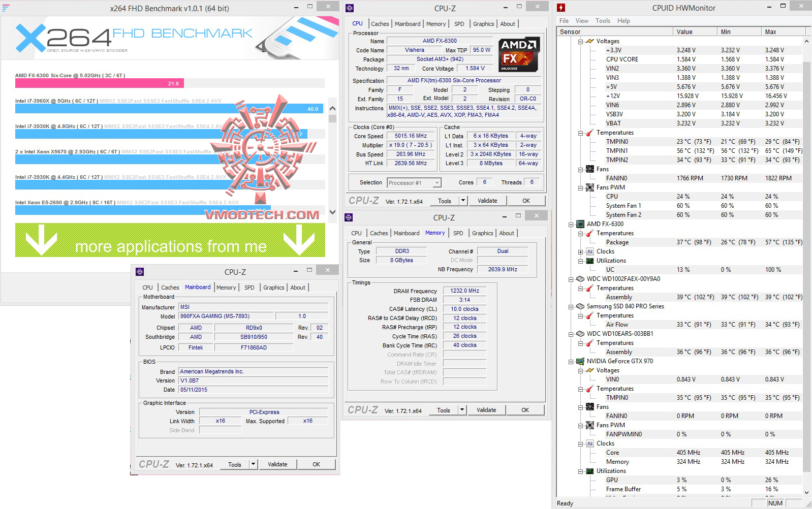Image resolution: width=812 pixels, height=509 pixels.
Task: Click the NVIDIA GeForce GTX 970 card icon
Action: pyautogui.click(x=580, y=361)
